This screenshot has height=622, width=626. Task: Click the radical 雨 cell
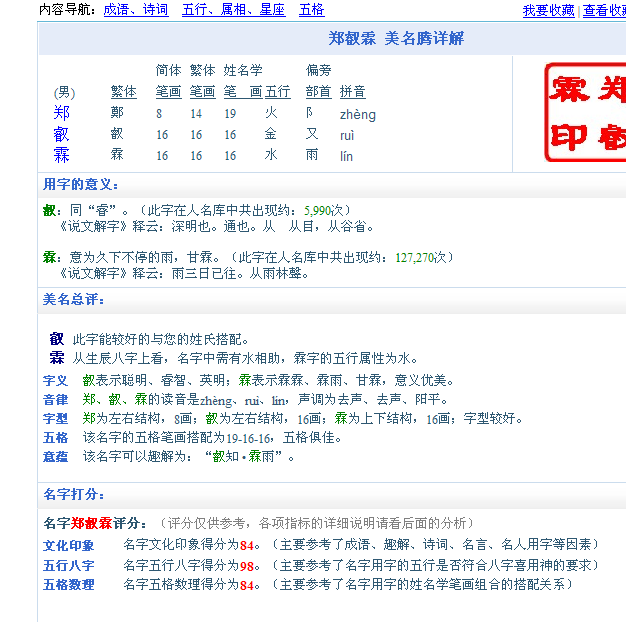(x=312, y=155)
